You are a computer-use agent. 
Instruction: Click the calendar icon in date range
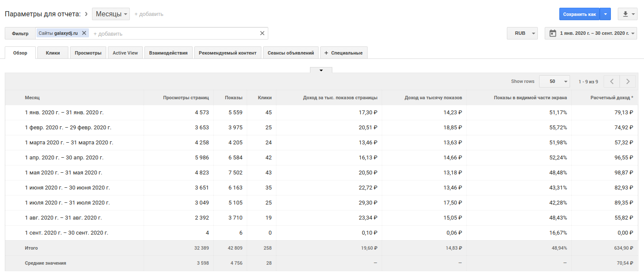(552, 33)
